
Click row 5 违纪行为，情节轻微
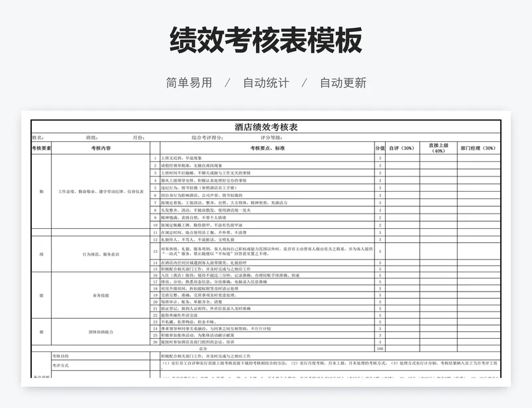tap(267, 188)
